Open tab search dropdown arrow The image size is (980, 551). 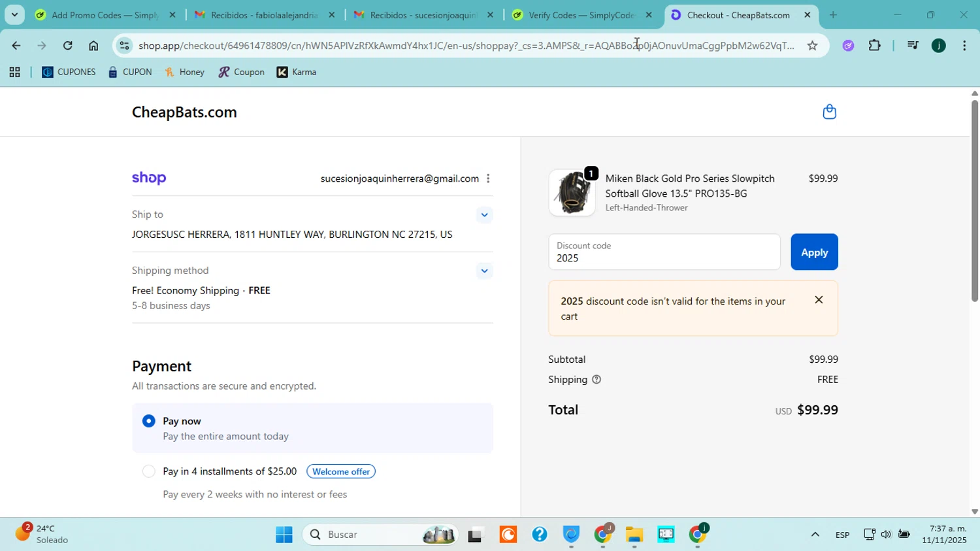(x=14, y=14)
